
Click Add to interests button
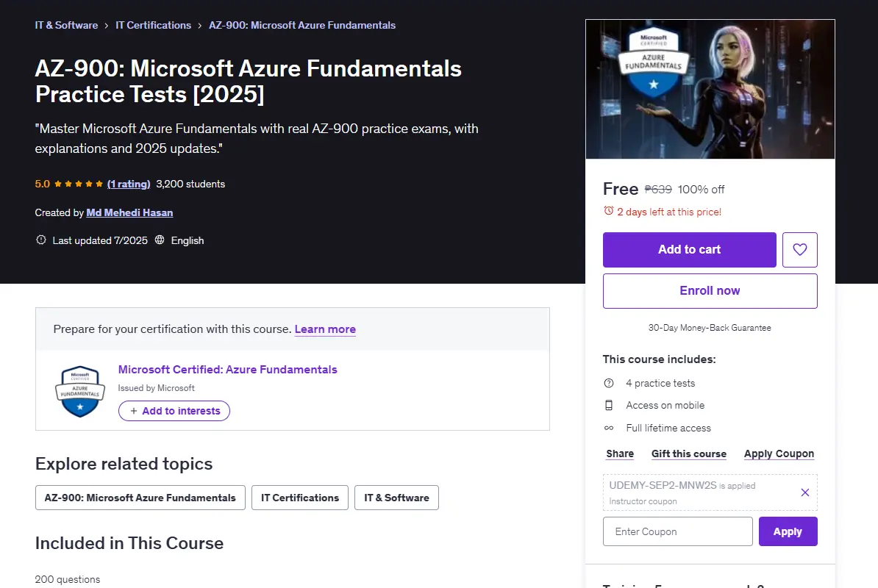click(x=174, y=411)
